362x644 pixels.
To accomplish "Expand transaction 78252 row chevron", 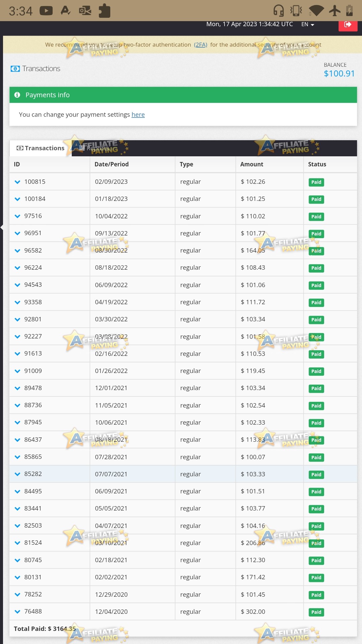I will click(17, 594).
